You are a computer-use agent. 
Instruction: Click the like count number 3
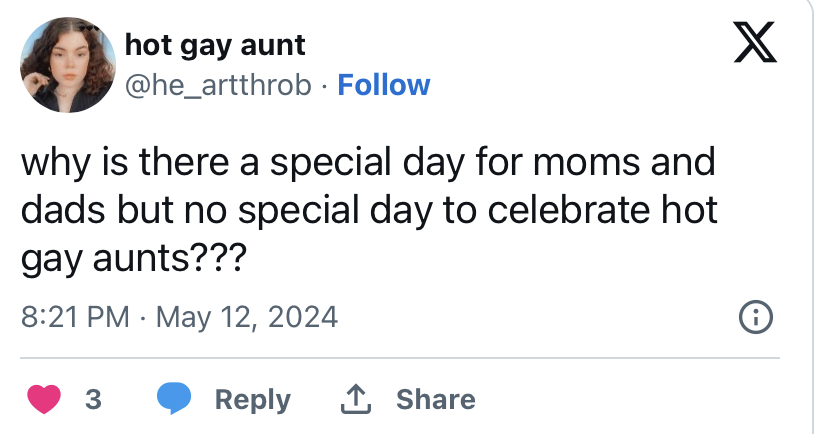coord(93,399)
